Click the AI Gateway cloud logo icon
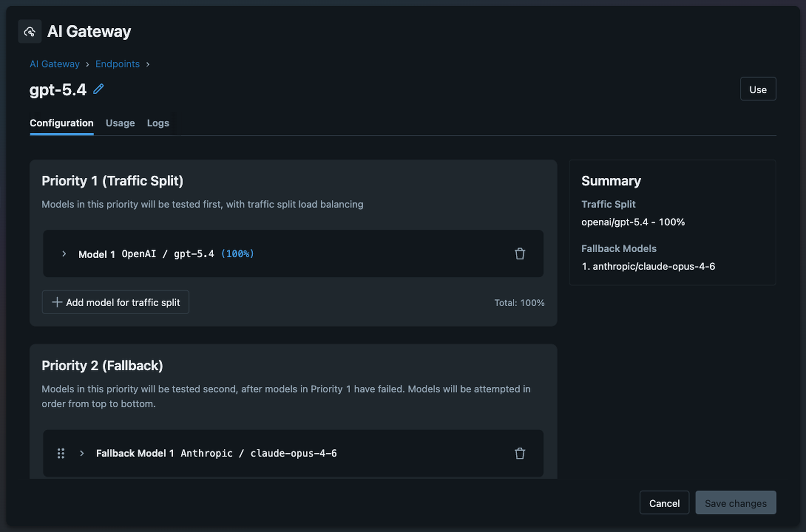The width and height of the screenshot is (806, 532). 30,32
